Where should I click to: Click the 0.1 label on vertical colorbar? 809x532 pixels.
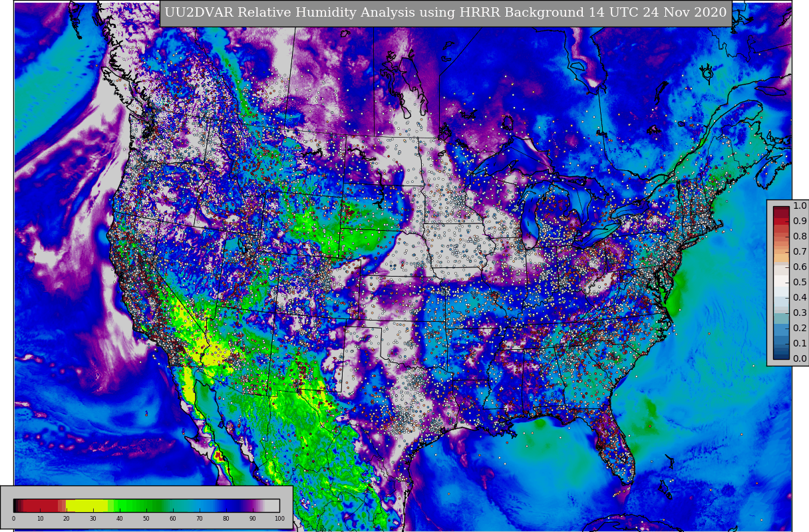click(x=800, y=344)
